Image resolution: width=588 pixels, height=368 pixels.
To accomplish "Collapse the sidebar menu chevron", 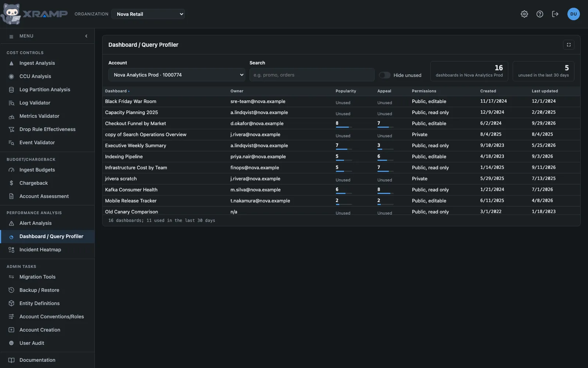I will pyautogui.click(x=86, y=36).
